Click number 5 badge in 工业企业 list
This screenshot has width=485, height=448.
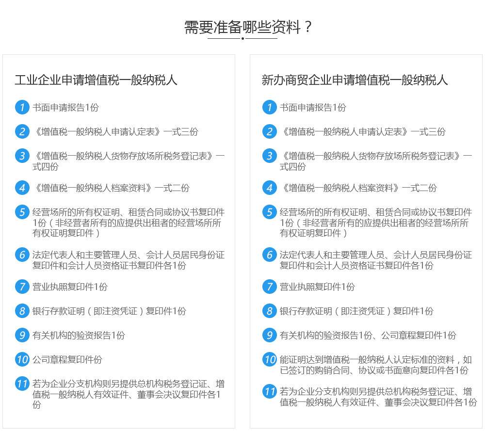(x=22, y=212)
